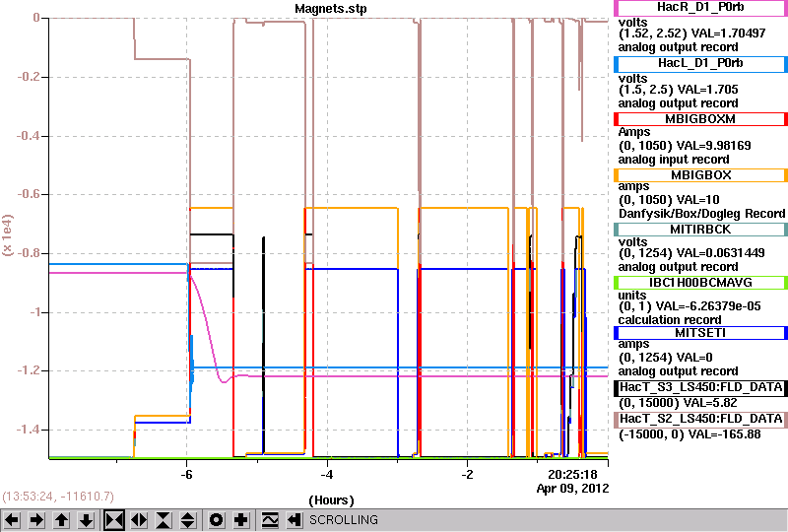The image size is (788, 532).
Task: Pan the plot downward with the down arrow
Action: (87, 520)
